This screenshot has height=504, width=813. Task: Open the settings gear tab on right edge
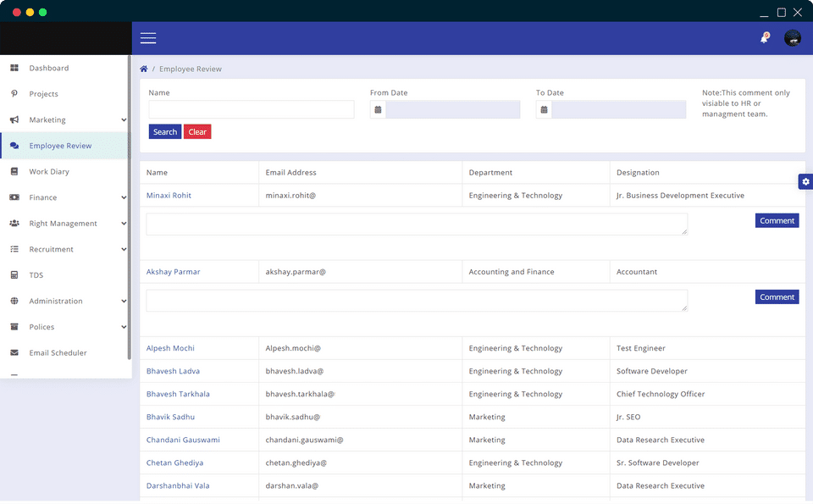(805, 181)
